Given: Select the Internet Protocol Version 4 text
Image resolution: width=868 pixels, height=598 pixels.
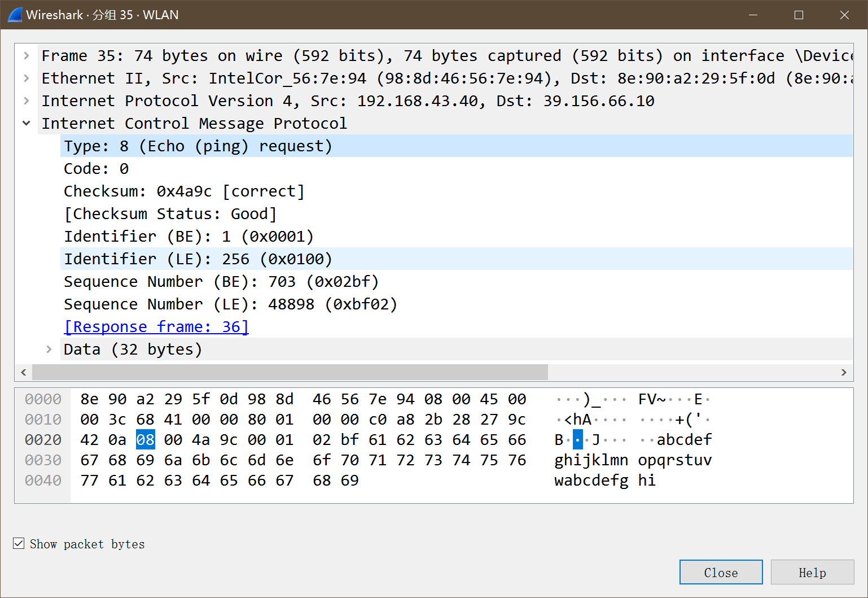Looking at the screenshot, I should (348, 101).
